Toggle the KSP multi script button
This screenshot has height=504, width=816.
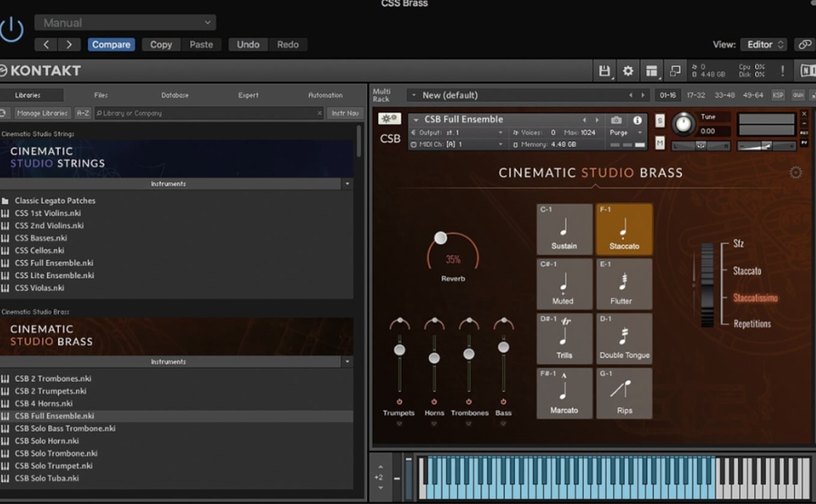(x=778, y=95)
